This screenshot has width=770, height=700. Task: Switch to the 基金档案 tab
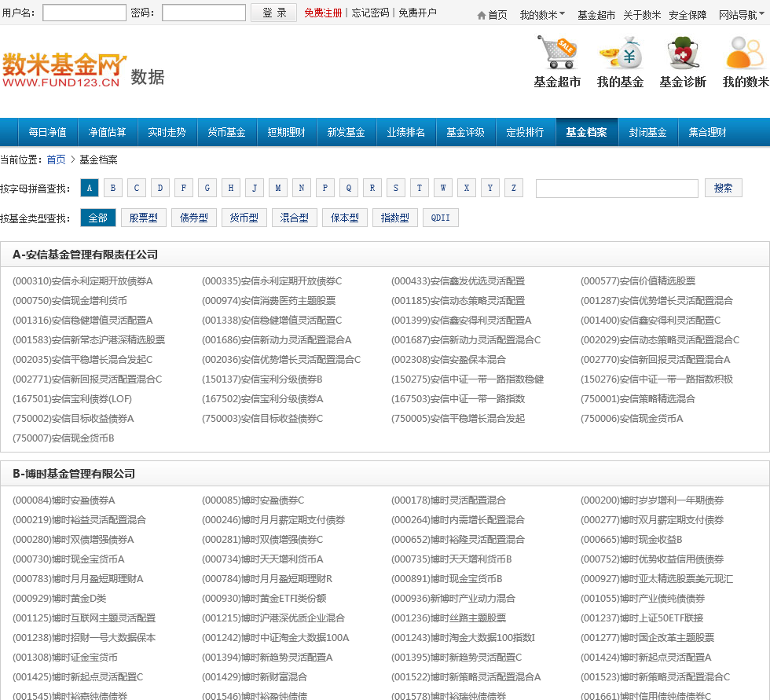point(586,132)
